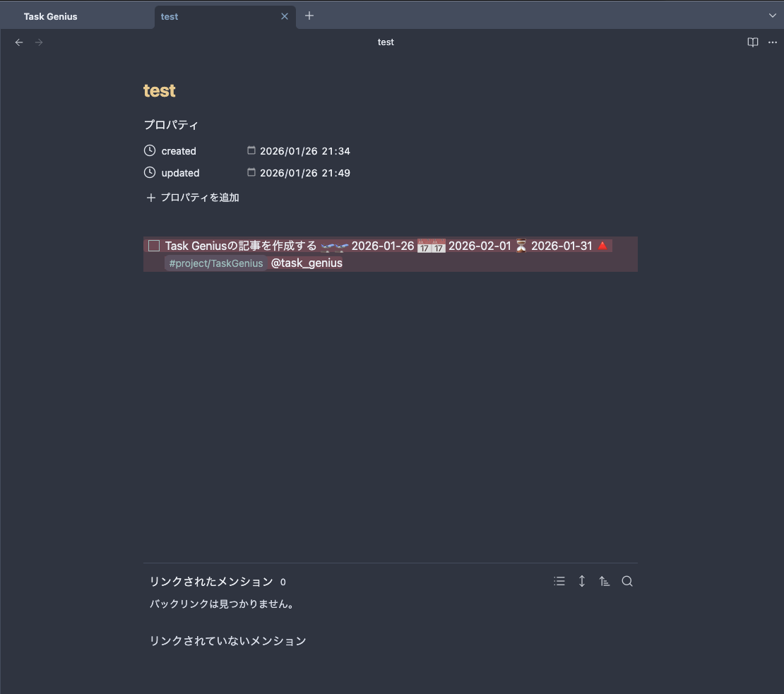Expand リンクされていないメンション section
The image size is (784, 694).
pyautogui.click(x=228, y=640)
